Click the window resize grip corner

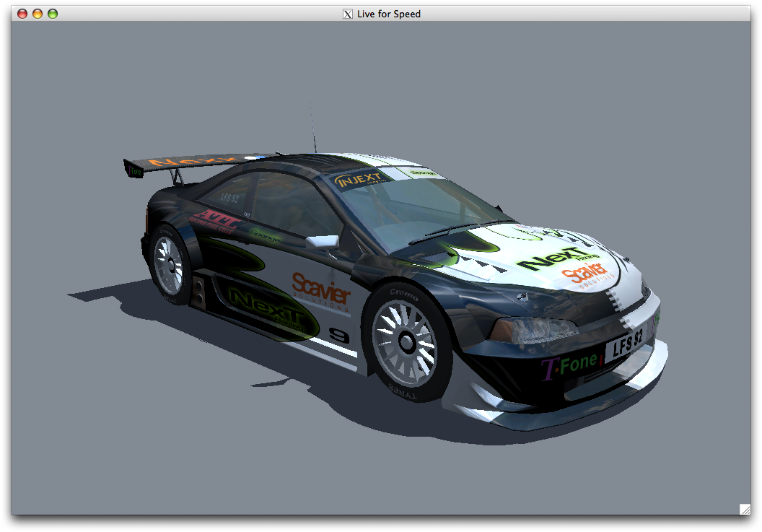point(745,509)
